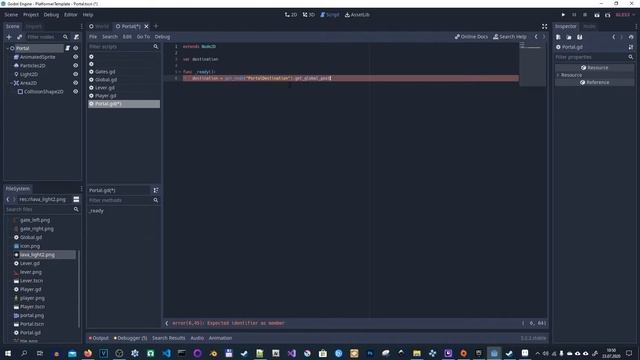Collapse the script list panel arrow
This screenshot has width=640, height=360.
[x=167, y=323]
